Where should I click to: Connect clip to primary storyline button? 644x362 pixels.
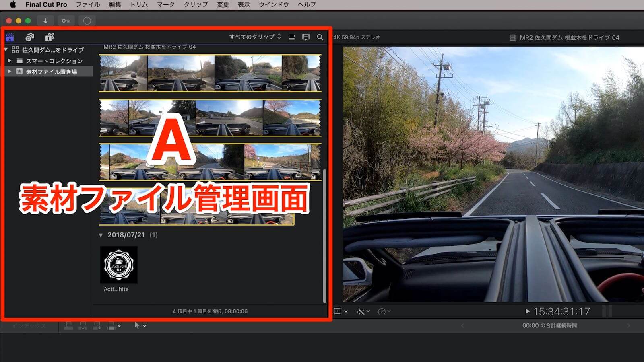(69, 325)
